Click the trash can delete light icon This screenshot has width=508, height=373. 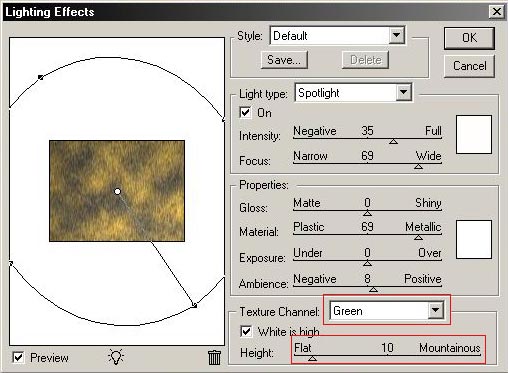point(214,357)
